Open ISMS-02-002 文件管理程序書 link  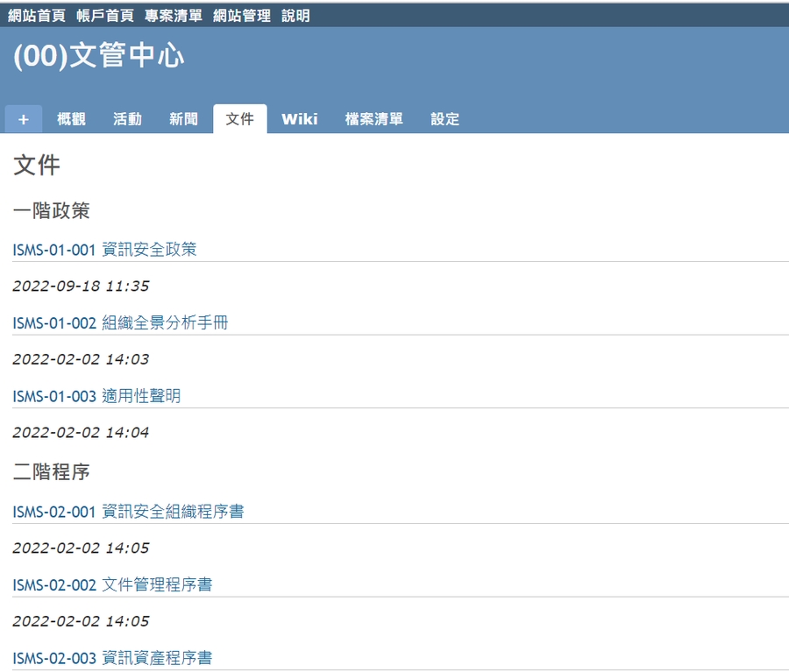pyautogui.click(x=112, y=584)
